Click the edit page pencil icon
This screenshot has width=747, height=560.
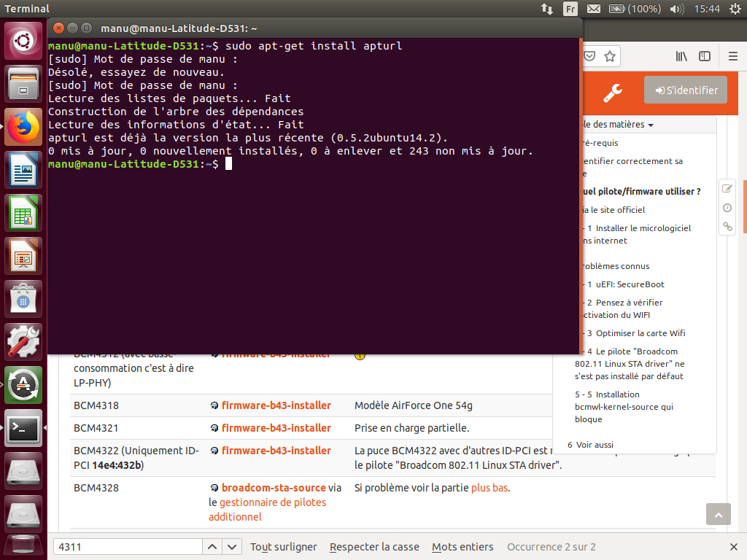pos(727,189)
